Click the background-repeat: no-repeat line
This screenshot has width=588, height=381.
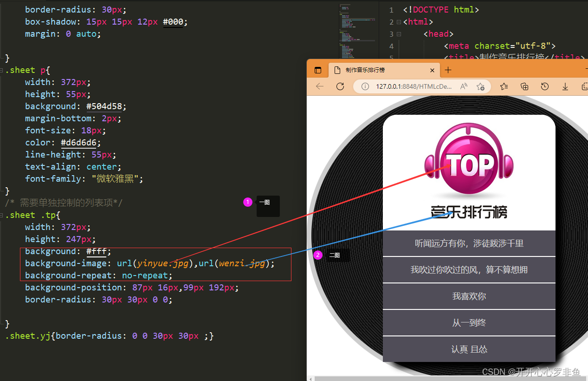pos(99,276)
